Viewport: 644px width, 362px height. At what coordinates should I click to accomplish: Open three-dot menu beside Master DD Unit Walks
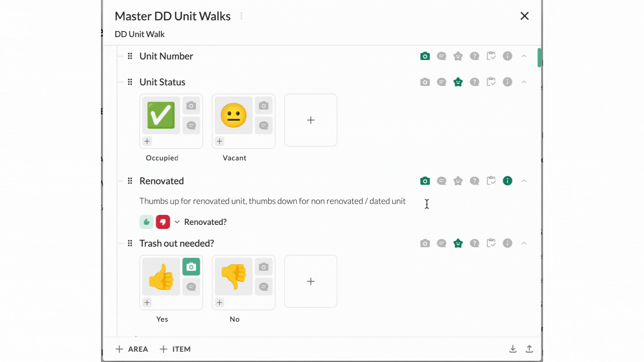click(241, 16)
